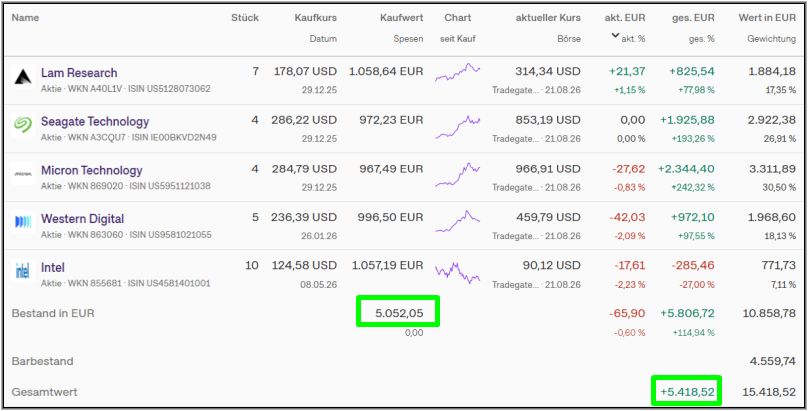Sort by the akt. EUR column header
Viewport: 808px width, 411px height.
[625, 18]
